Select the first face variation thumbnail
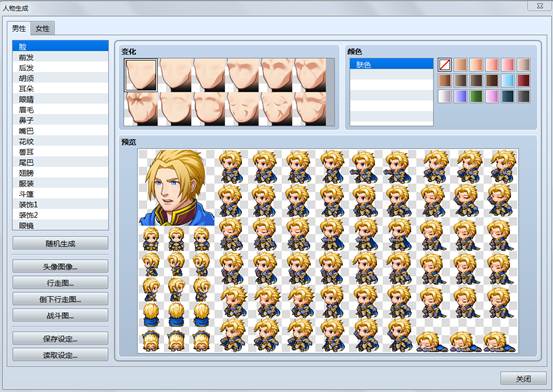The width and height of the screenshot is (553, 392). [x=141, y=75]
